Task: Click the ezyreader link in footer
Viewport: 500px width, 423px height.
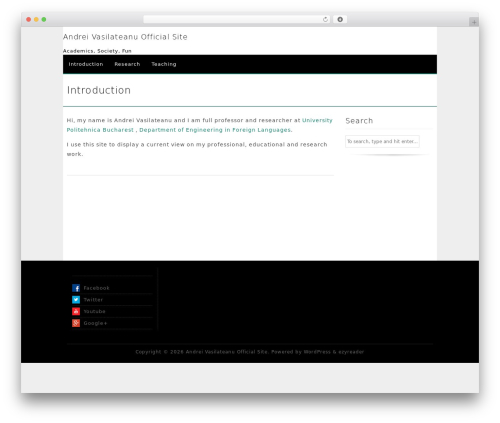Action: 351,352
